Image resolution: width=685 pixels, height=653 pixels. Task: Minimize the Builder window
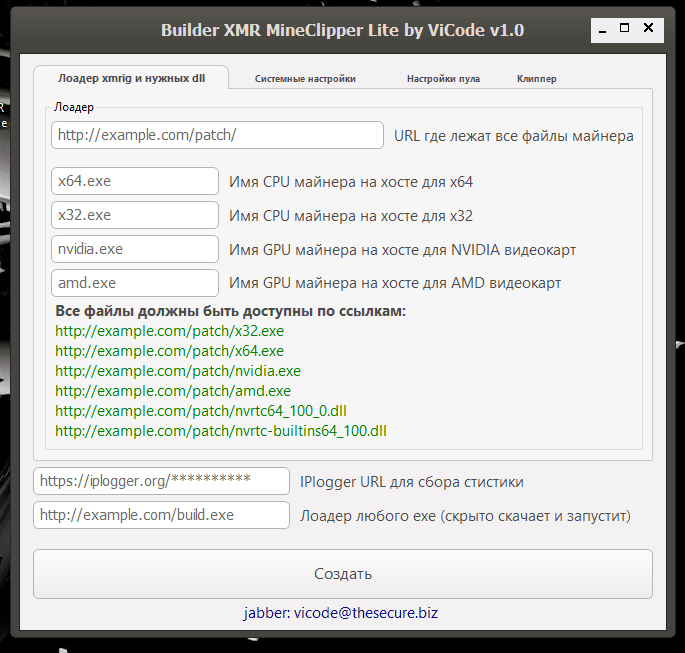pos(602,30)
